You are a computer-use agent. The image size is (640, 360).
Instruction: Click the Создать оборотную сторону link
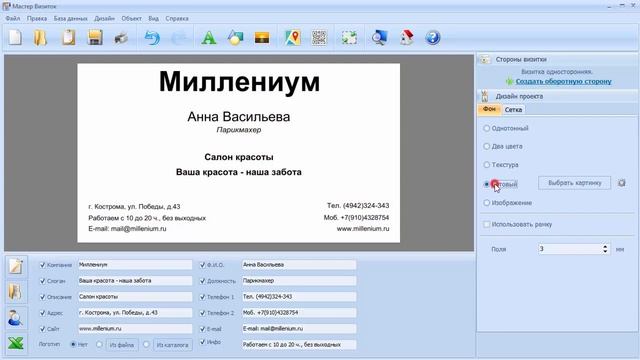(x=563, y=81)
